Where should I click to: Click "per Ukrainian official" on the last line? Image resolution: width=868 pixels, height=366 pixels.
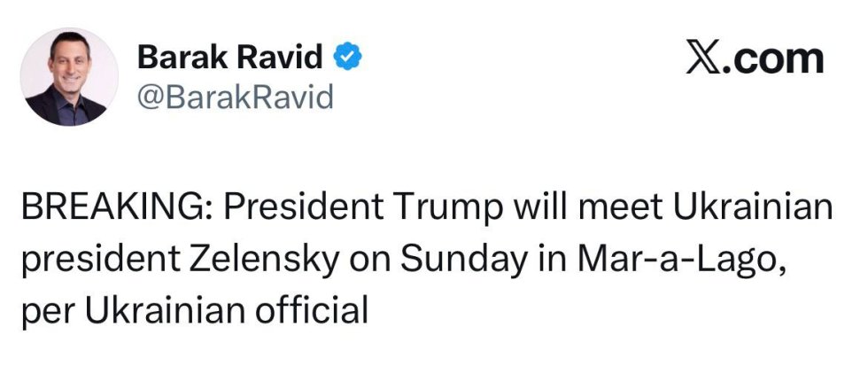point(192,311)
